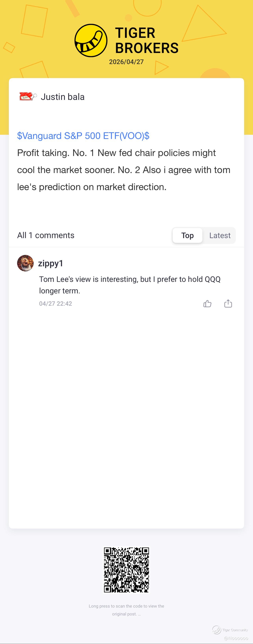Open zippy1's round profile avatar
This screenshot has width=253, height=644.
click(25, 263)
